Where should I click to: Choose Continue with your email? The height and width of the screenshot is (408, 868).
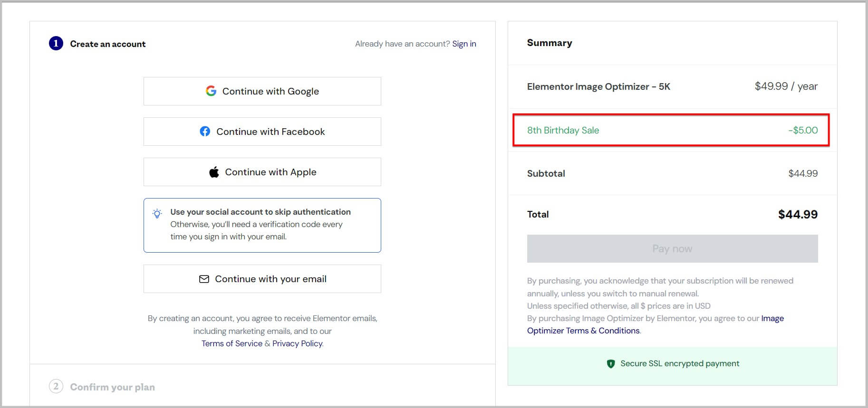click(262, 279)
